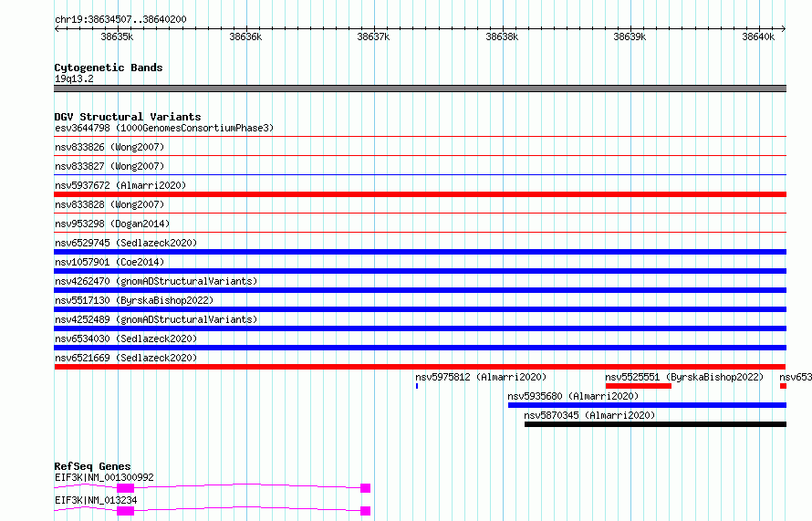Click the Cytogenetic Bands track title

[109, 68]
